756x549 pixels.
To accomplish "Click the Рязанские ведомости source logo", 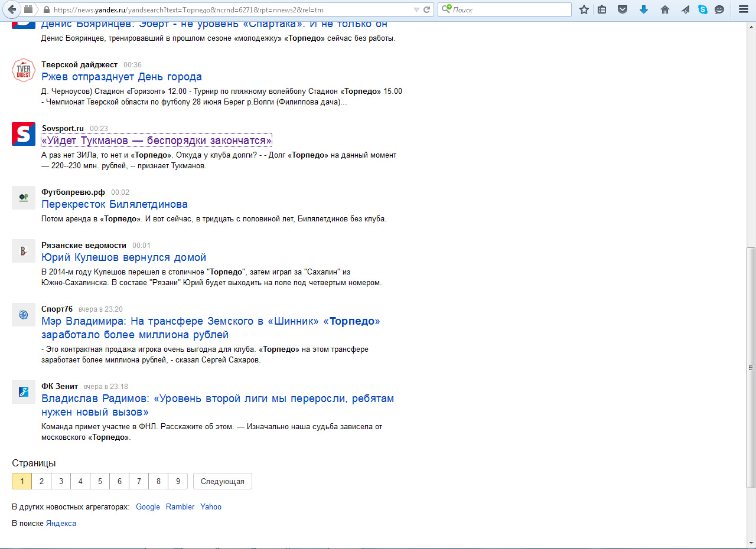I will point(24,251).
